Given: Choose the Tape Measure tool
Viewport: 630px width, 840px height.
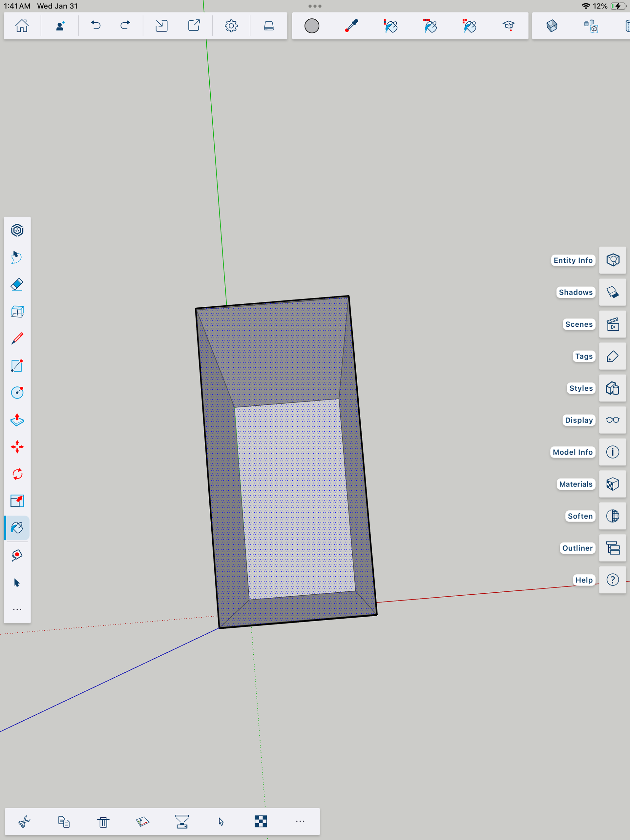Looking at the screenshot, I should click(17, 555).
